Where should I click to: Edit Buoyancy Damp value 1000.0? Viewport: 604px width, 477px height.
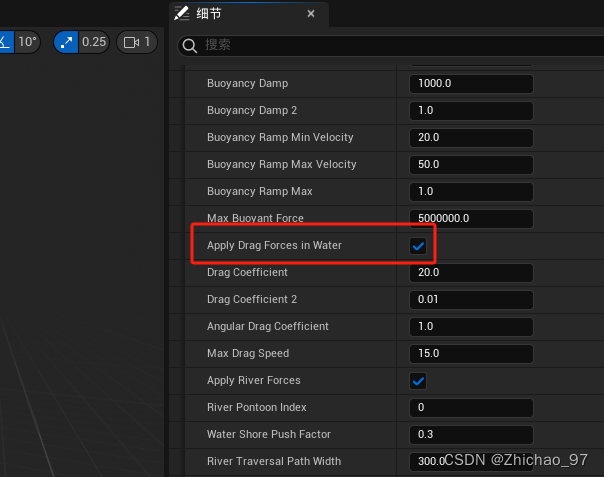point(471,84)
